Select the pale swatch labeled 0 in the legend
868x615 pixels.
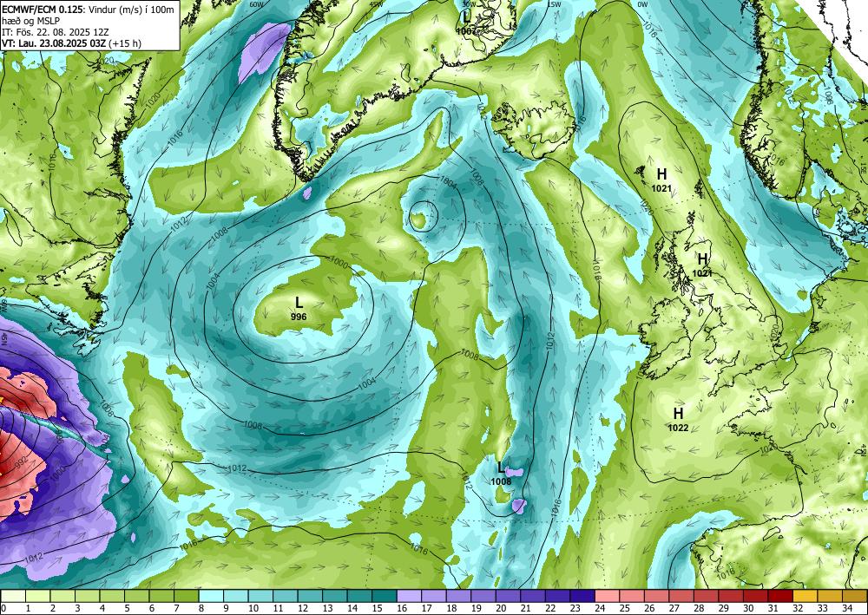[13, 596]
